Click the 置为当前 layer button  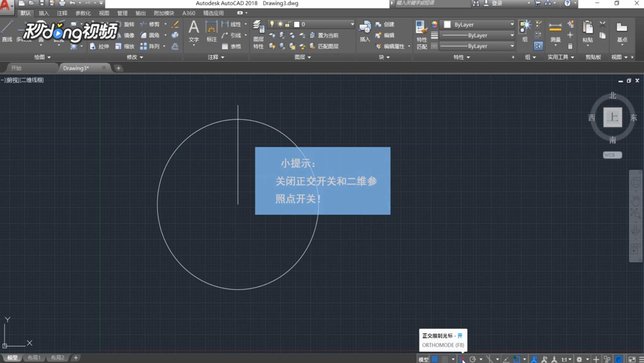point(324,35)
